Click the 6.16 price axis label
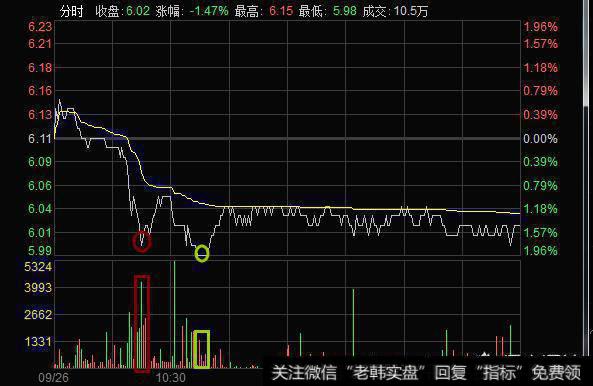593x386 pixels. (x=40, y=91)
